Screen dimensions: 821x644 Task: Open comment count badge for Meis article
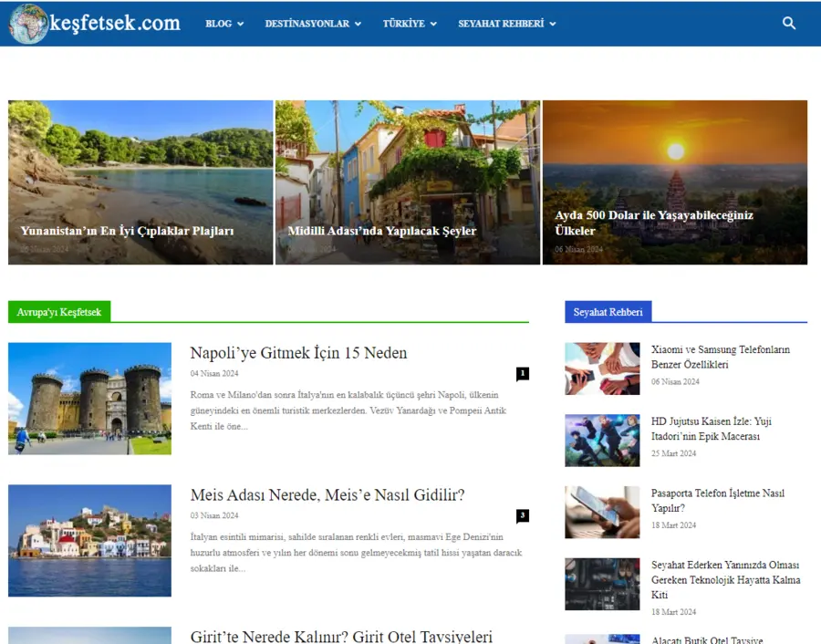522,515
